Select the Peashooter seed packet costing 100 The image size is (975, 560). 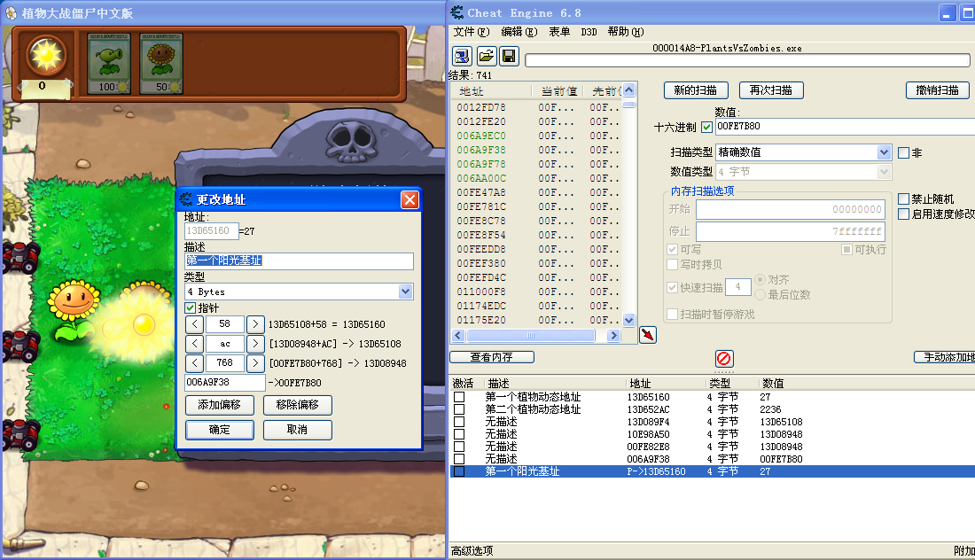(109, 64)
